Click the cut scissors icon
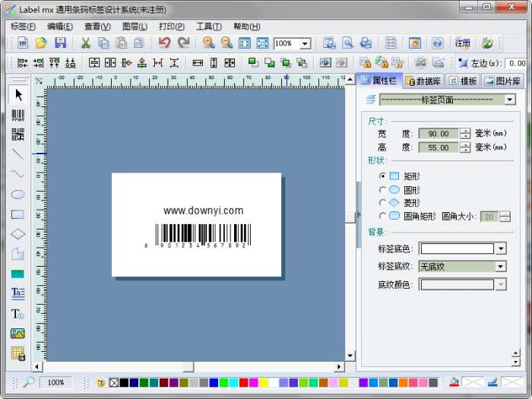 [x=85, y=43]
